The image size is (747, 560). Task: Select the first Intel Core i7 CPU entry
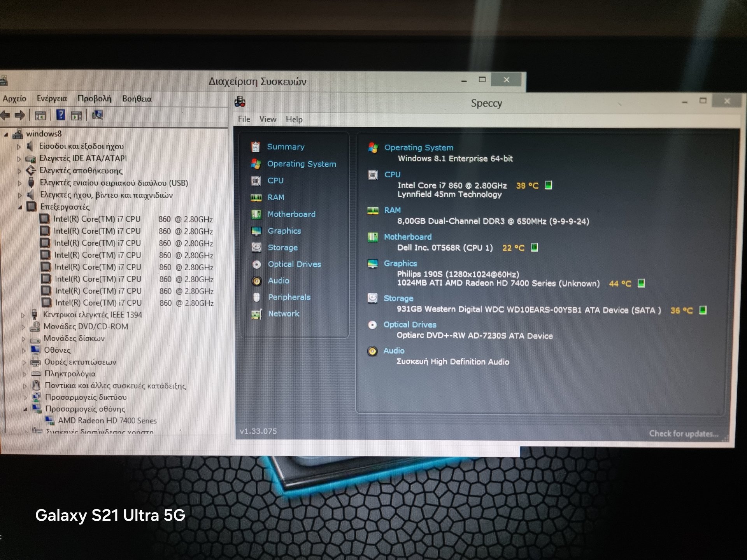pos(133,219)
